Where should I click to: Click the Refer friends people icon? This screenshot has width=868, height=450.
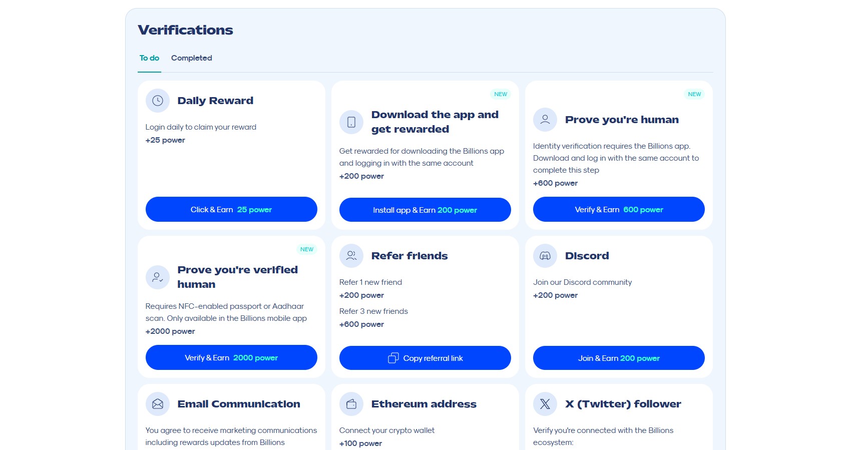tap(351, 256)
